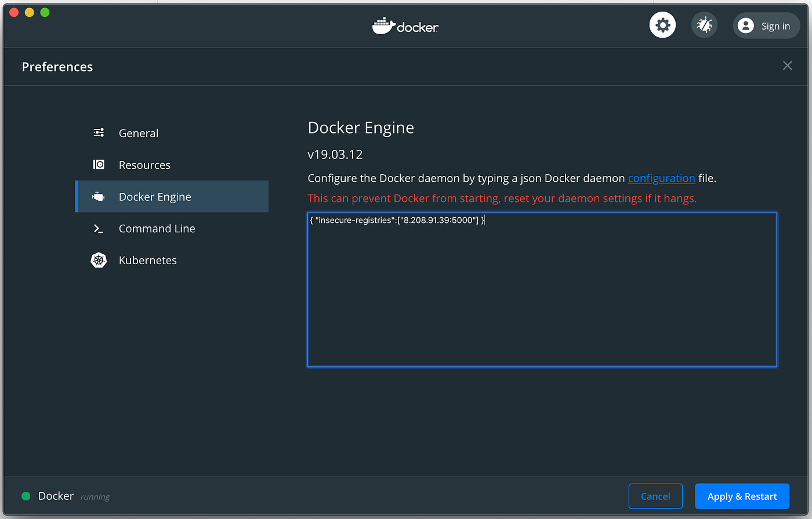The width and height of the screenshot is (812, 519).
Task: Click the Docker running status text
Action: pyautogui.click(x=56, y=496)
